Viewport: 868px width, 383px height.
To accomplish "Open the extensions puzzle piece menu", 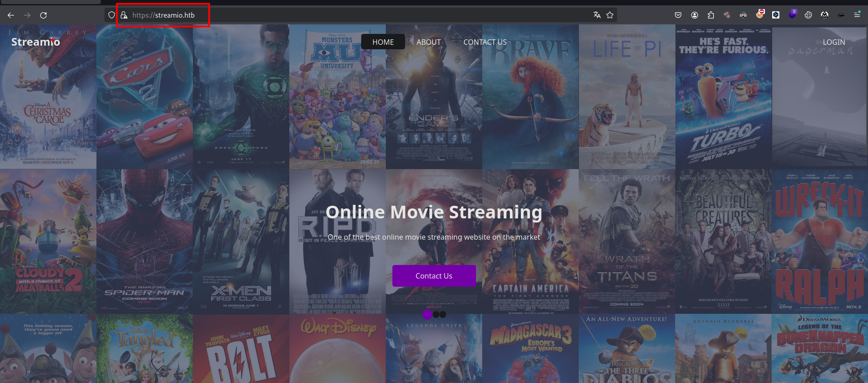I will click(x=711, y=15).
